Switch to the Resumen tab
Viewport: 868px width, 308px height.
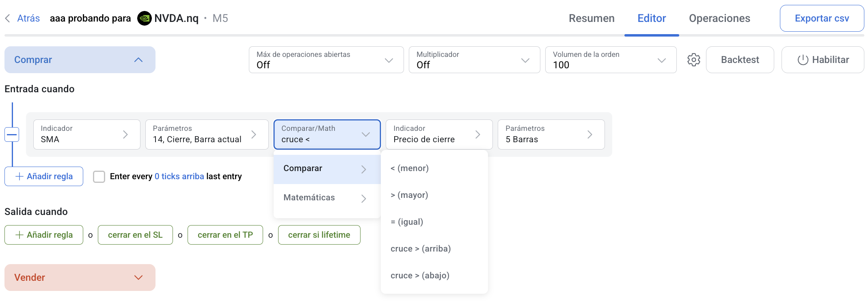592,18
